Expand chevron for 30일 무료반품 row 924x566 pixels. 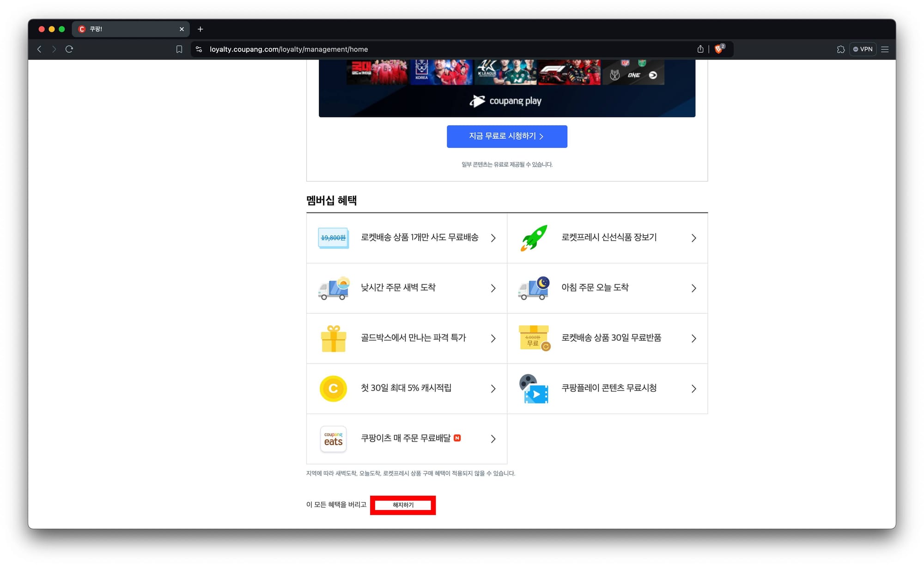pos(693,339)
